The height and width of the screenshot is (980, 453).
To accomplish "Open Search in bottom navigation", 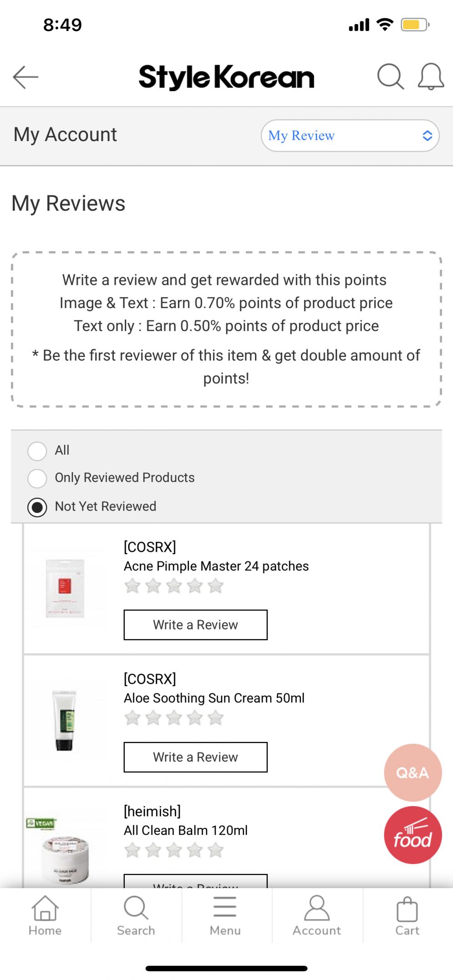I will [x=136, y=915].
